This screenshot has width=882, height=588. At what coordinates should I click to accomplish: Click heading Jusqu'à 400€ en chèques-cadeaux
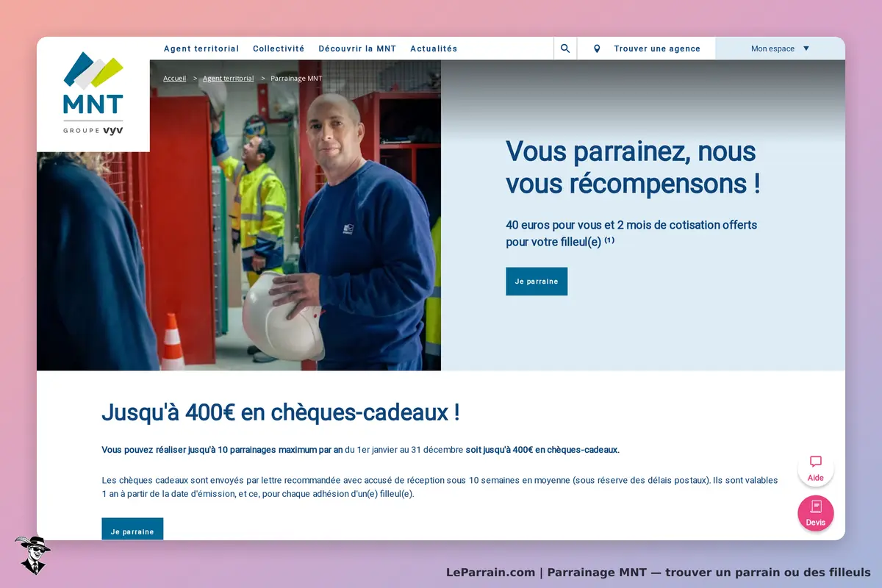coord(281,412)
